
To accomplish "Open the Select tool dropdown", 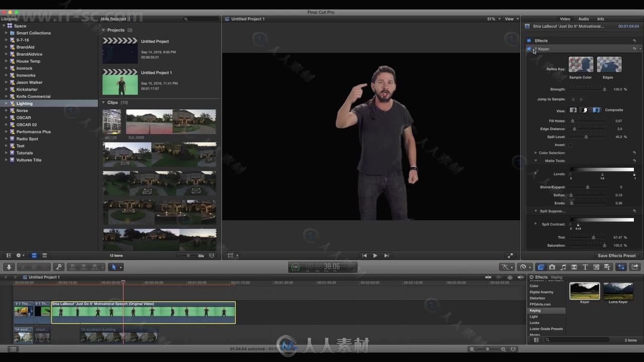I will pos(115,267).
